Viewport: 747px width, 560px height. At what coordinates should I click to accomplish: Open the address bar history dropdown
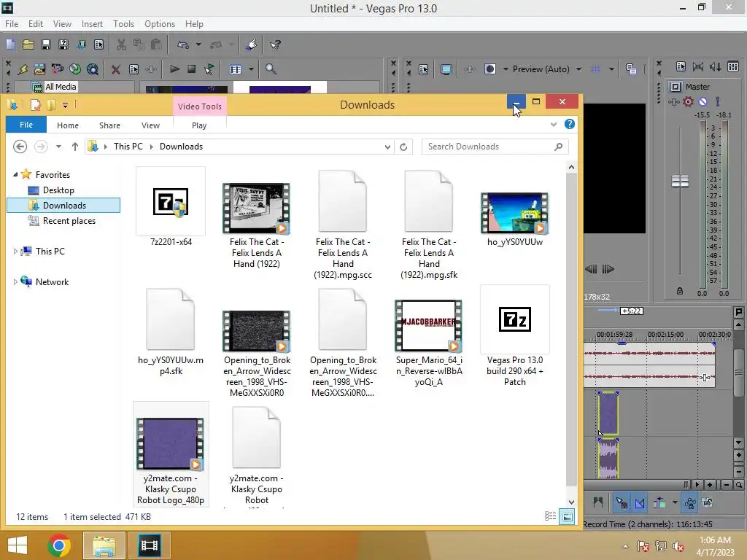click(388, 147)
